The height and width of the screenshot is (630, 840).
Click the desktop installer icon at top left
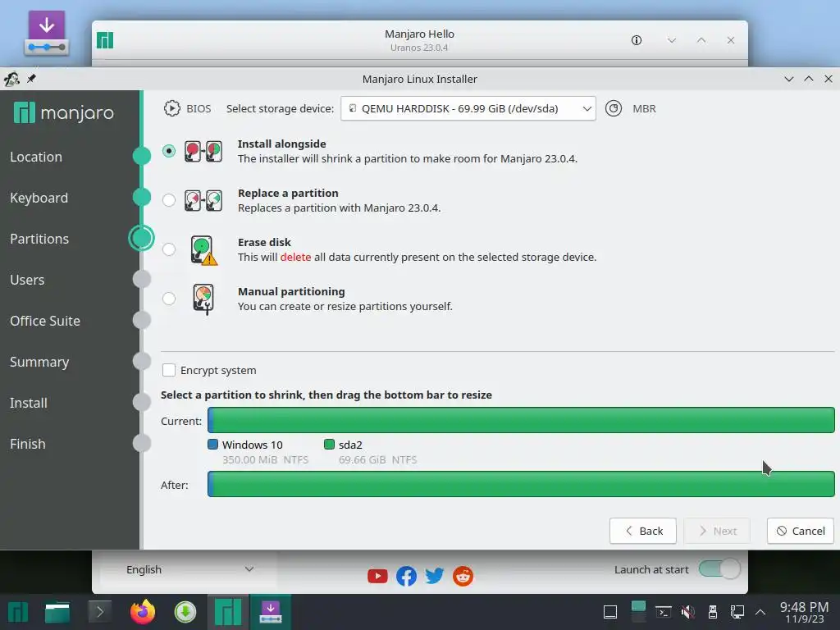(x=47, y=33)
